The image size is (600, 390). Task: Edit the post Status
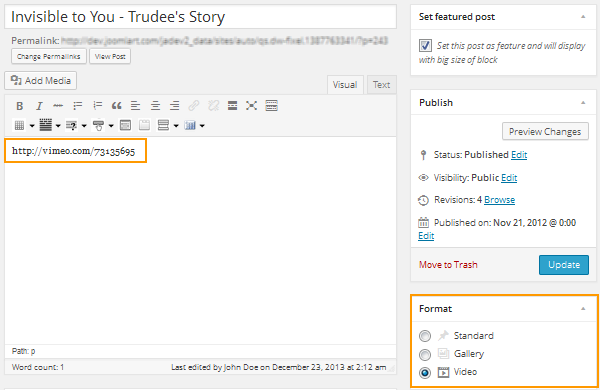coord(519,155)
